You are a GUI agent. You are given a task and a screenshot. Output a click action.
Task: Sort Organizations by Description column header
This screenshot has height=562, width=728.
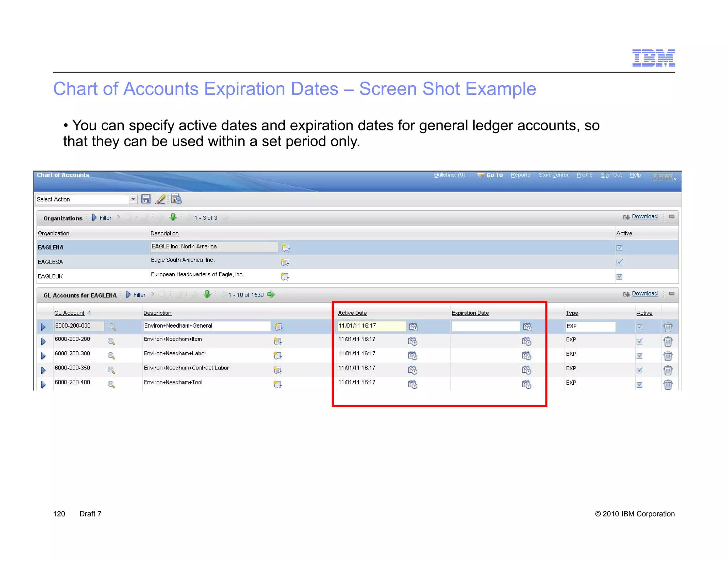coord(164,233)
